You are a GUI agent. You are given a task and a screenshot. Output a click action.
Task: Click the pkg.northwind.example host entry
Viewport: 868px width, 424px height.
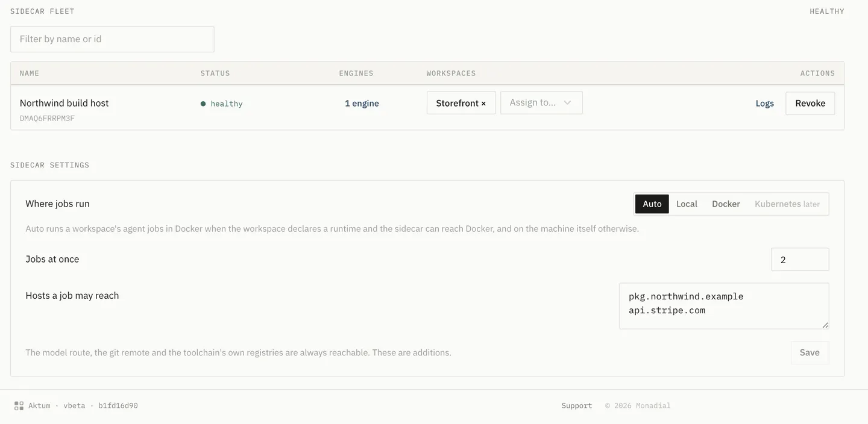pyautogui.click(x=686, y=296)
